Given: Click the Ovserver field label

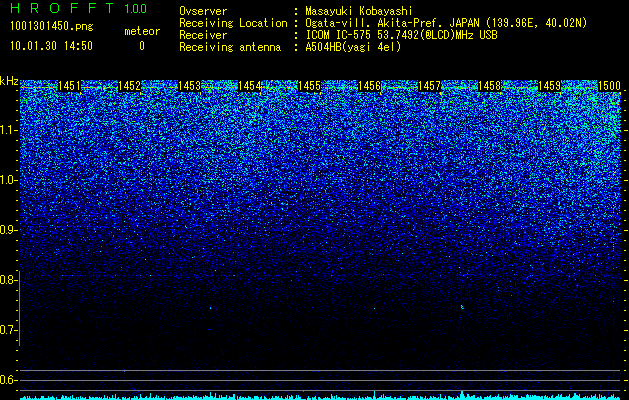Looking at the screenshot, I should (203, 11).
